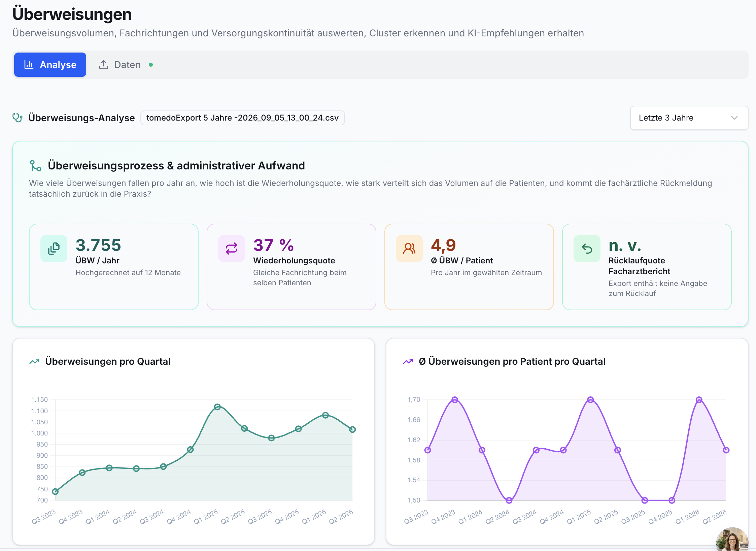Image resolution: width=756 pixels, height=551 pixels.
Task: Click the 4,9 value
Action: click(443, 245)
